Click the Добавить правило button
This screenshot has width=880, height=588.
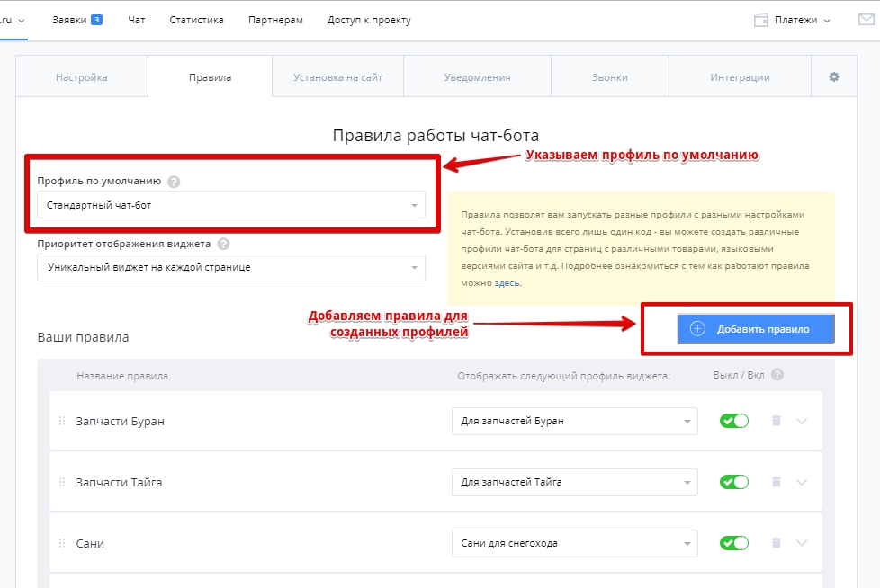pyautogui.click(x=756, y=329)
